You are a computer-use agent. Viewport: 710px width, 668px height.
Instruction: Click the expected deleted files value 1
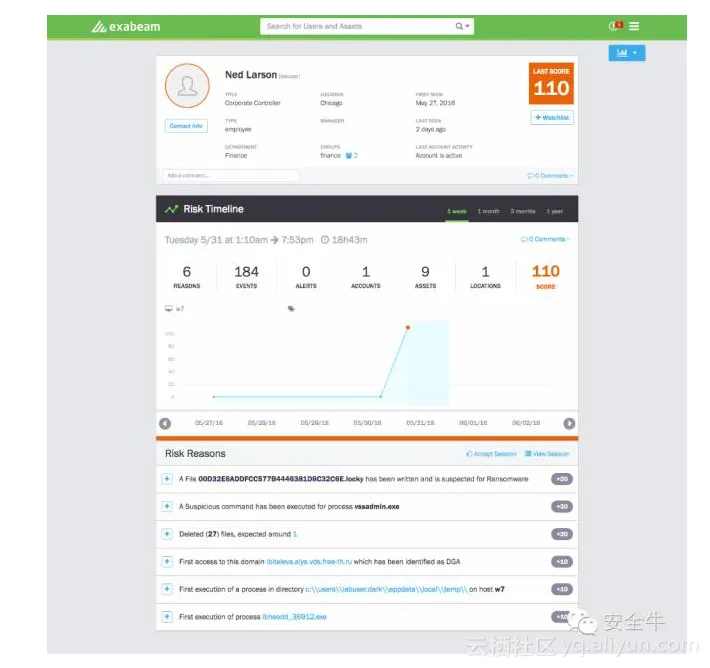click(x=295, y=534)
